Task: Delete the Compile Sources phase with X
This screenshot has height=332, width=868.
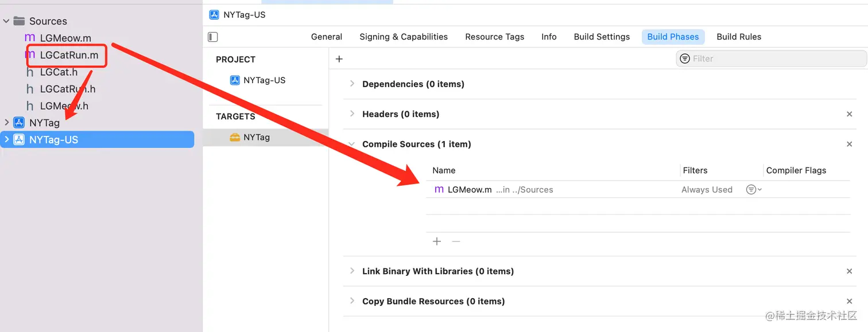Action: 849,144
